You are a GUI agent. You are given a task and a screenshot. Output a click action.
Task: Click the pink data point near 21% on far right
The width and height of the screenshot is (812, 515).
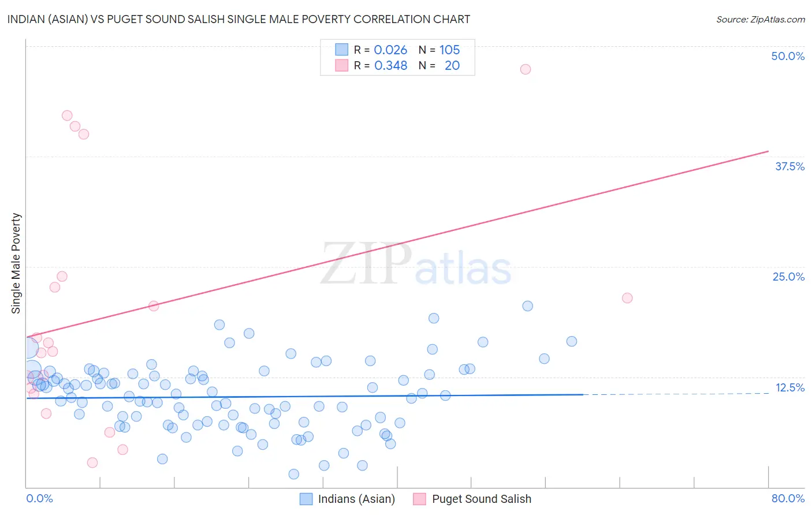tap(627, 298)
